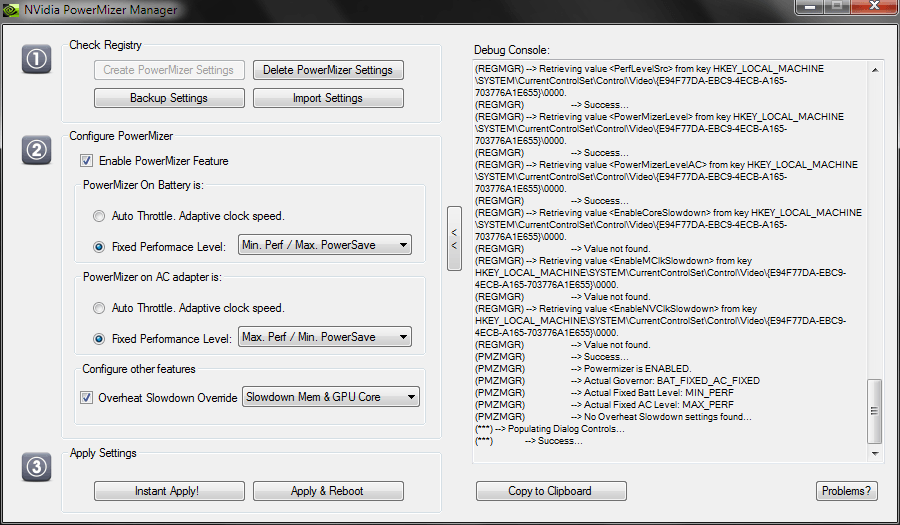Close the PowerMizer Manager window
The width and height of the screenshot is (900, 525).
[874, 6]
